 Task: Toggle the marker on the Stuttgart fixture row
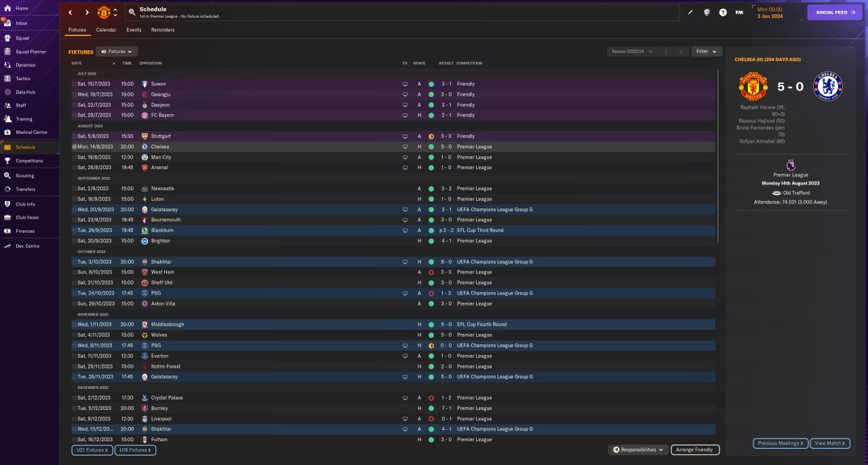[75, 136]
